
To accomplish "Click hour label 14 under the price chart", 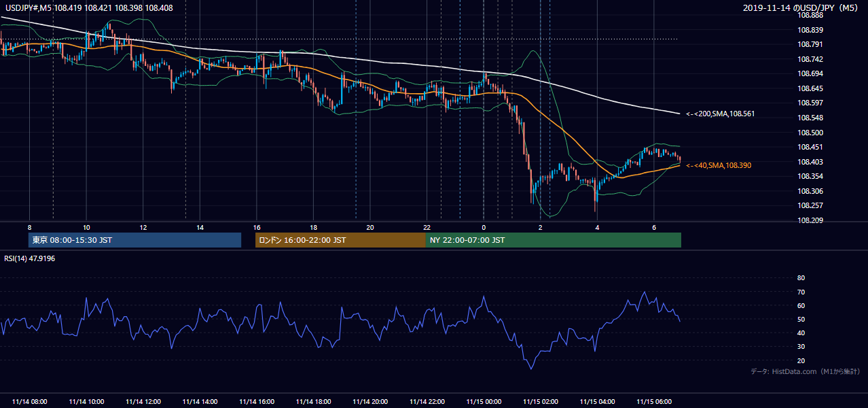I will click(200, 227).
